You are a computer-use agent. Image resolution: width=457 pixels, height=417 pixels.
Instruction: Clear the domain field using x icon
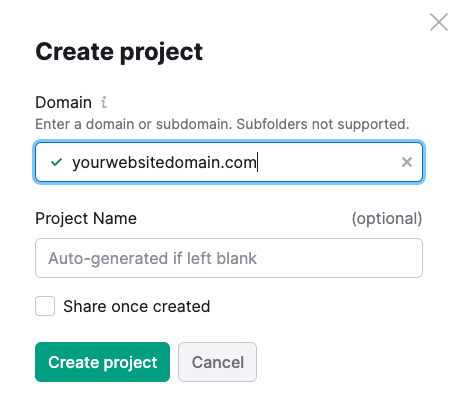(x=407, y=162)
